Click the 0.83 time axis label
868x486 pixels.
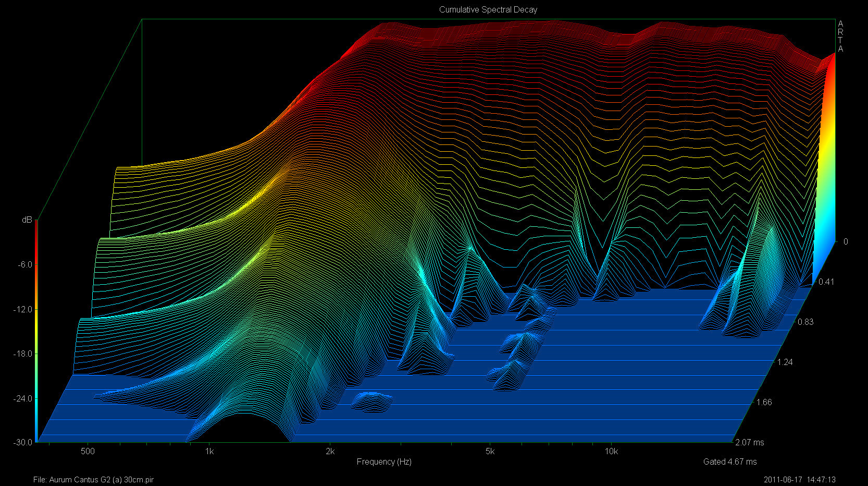pyautogui.click(x=805, y=322)
